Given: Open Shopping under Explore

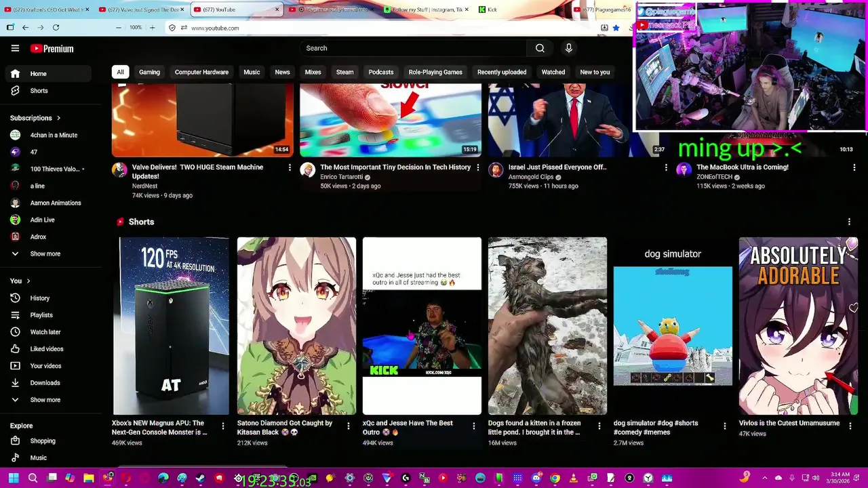Looking at the screenshot, I should pos(47,441).
